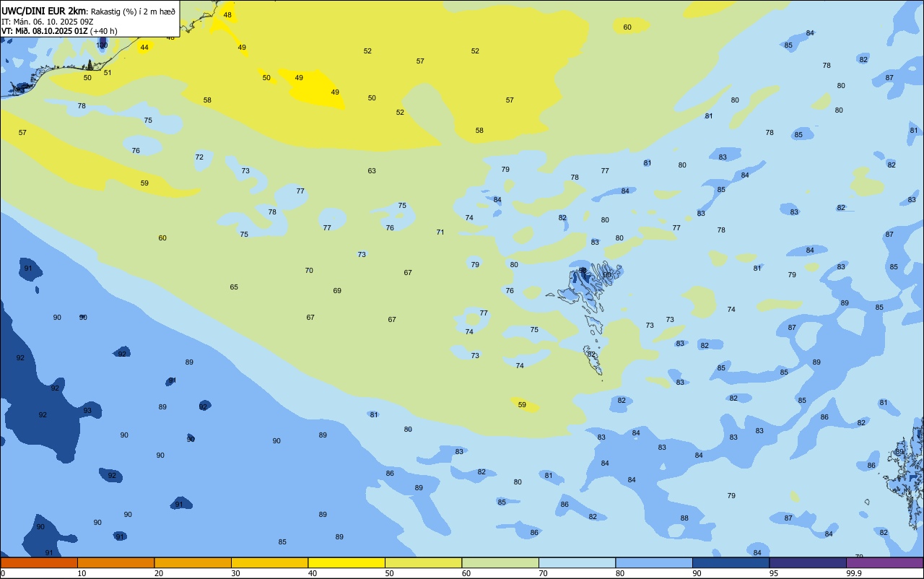Click the humidity value "65" on the map

pyautogui.click(x=234, y=287)
